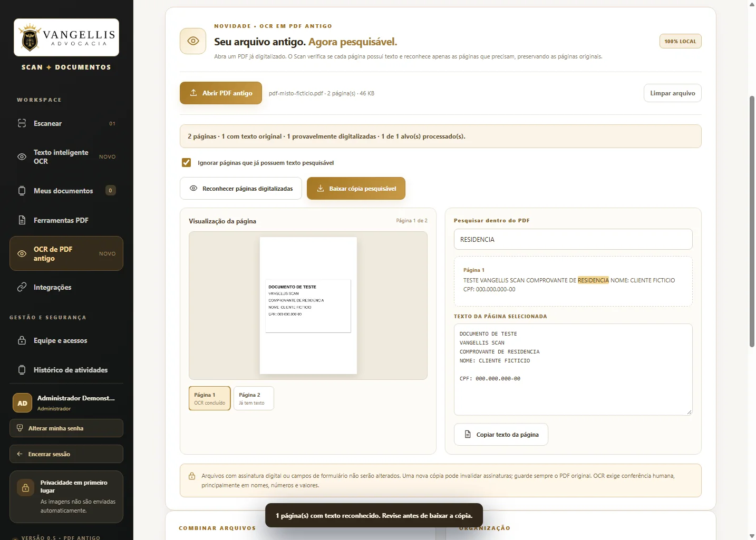Click the Alterar minha senha button

tap(66, 428)
